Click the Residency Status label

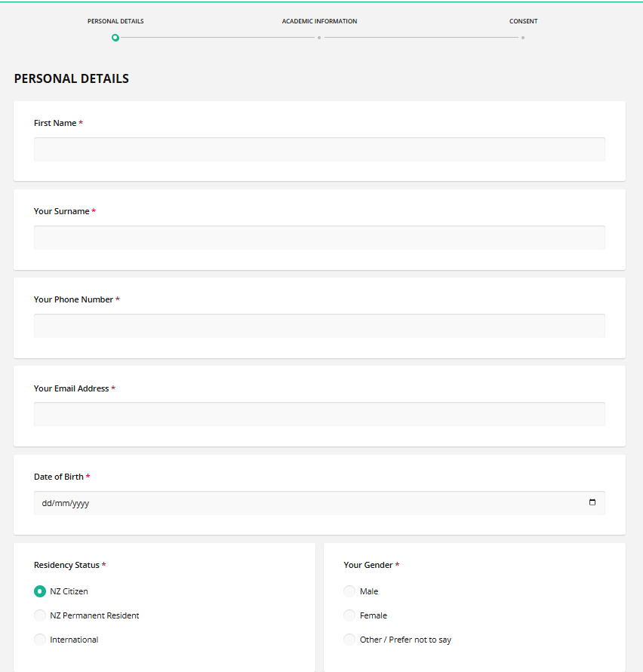66,565
